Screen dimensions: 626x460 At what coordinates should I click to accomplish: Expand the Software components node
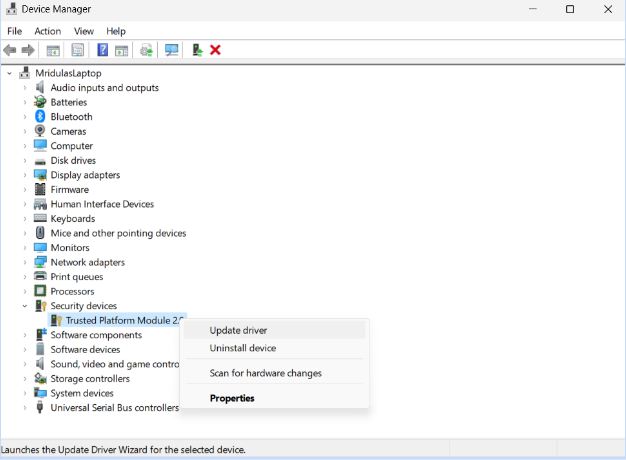pyautogui.click(x=25, y=335)
